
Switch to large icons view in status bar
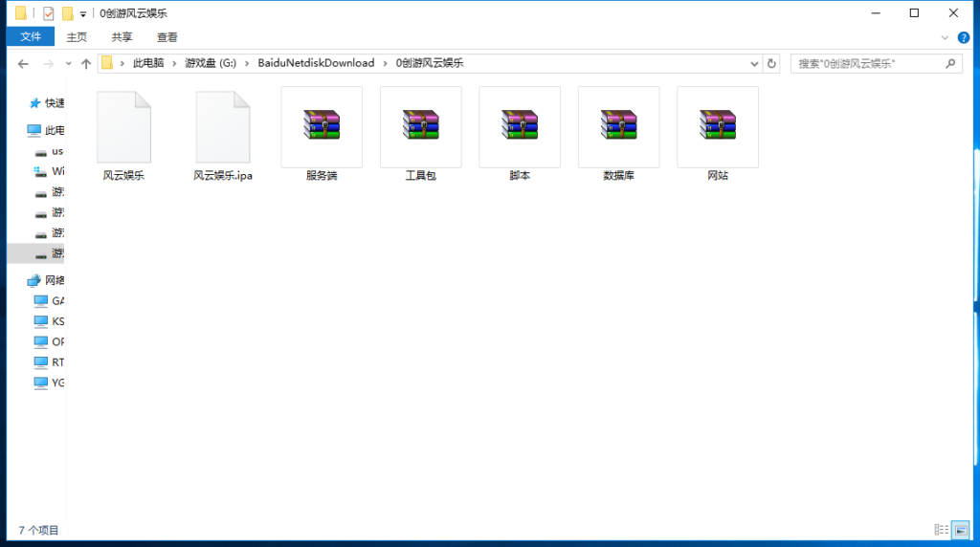960,530
